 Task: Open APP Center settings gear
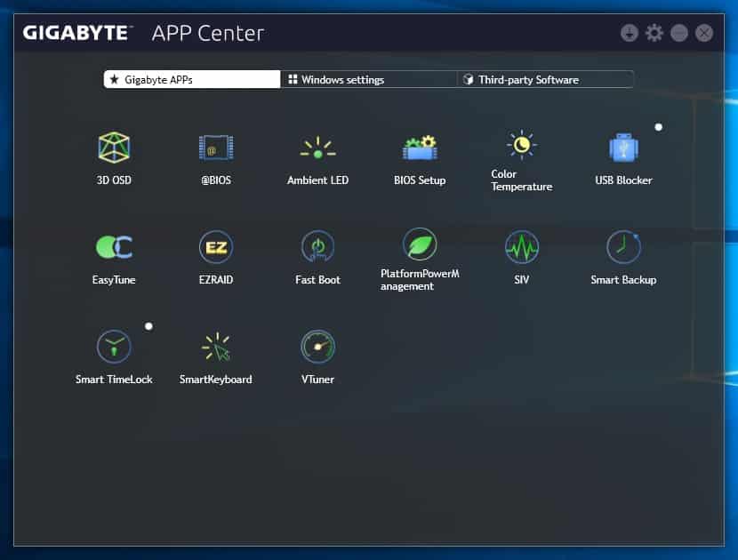click(654, 33)
